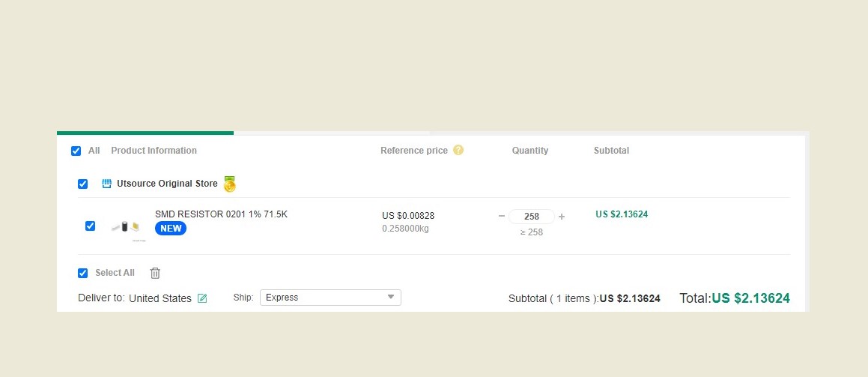868x377 pixels.
Task: Uncheck the SMD RESISTOR item checkbox
Action: click(91, 226)
